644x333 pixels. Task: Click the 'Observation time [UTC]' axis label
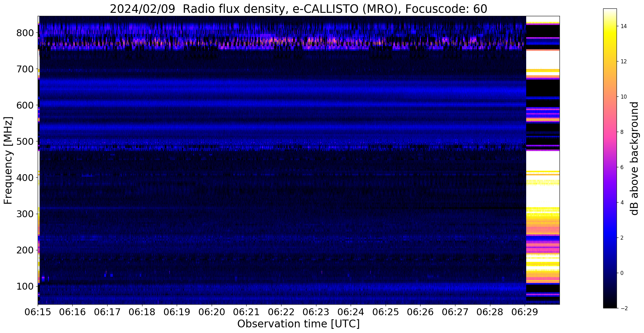click(x=298, y=324)
